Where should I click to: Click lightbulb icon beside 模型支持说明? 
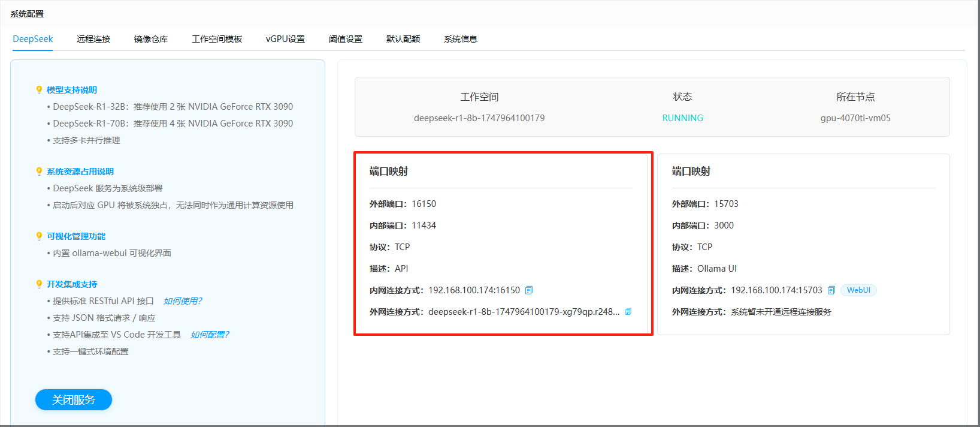tap(39, 90)
